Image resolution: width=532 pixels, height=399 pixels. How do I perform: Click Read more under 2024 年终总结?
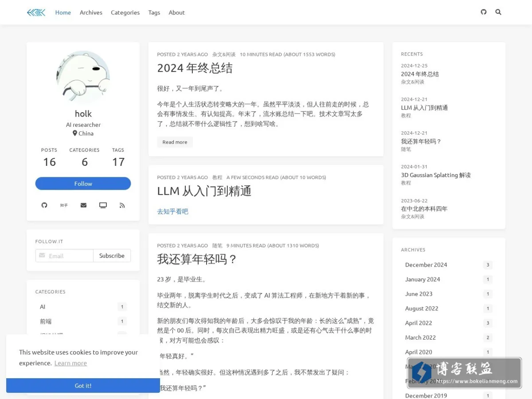(x=175, y=142)
